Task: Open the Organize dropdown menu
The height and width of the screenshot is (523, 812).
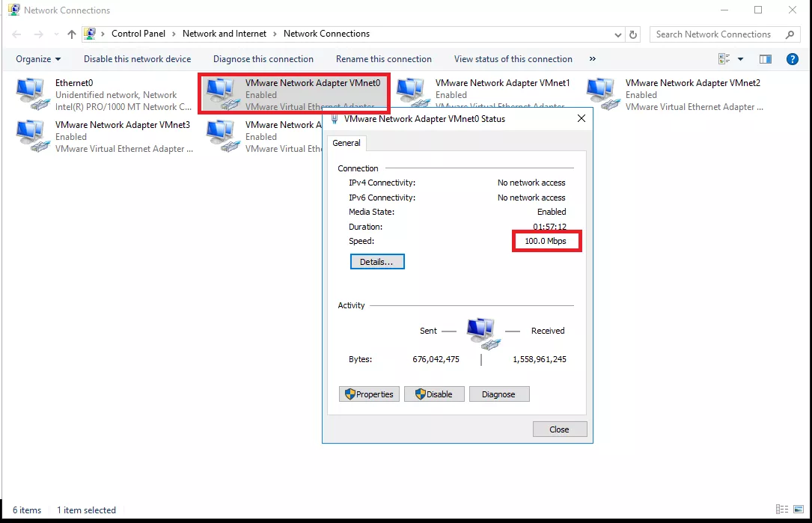Action: 38,59
